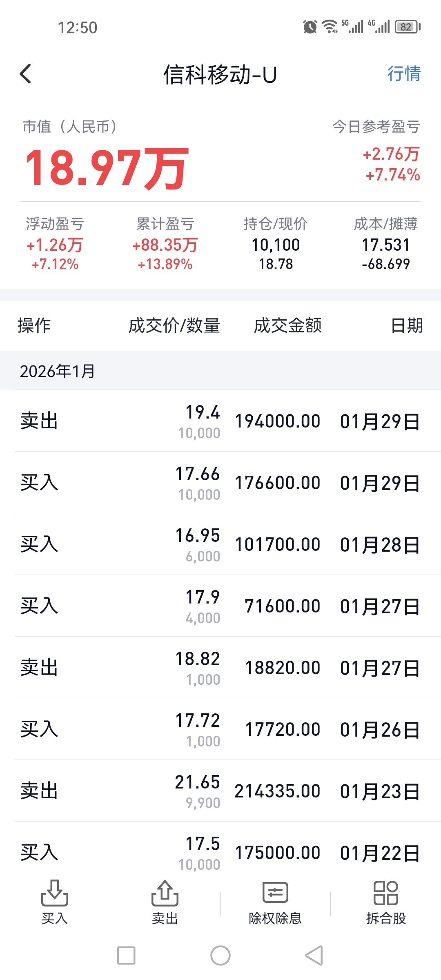The image size is (441, 980).
Task: Open the 行情 link at top right
Action: [403, 74]
